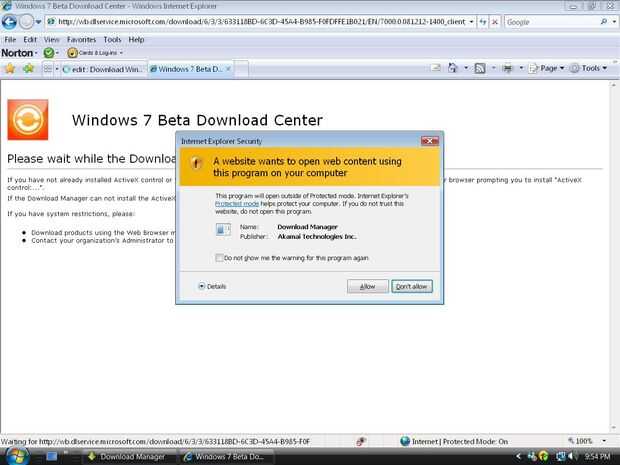Click the Print icon

[x=507, y=68]
